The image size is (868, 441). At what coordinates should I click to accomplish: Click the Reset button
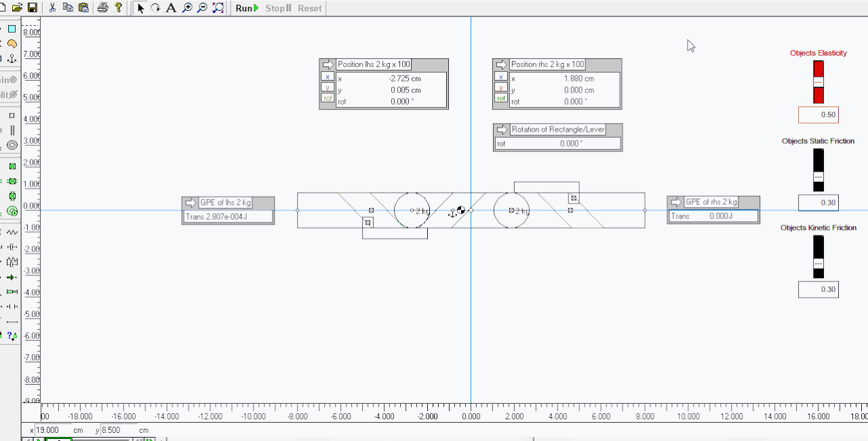pos(310,8)
